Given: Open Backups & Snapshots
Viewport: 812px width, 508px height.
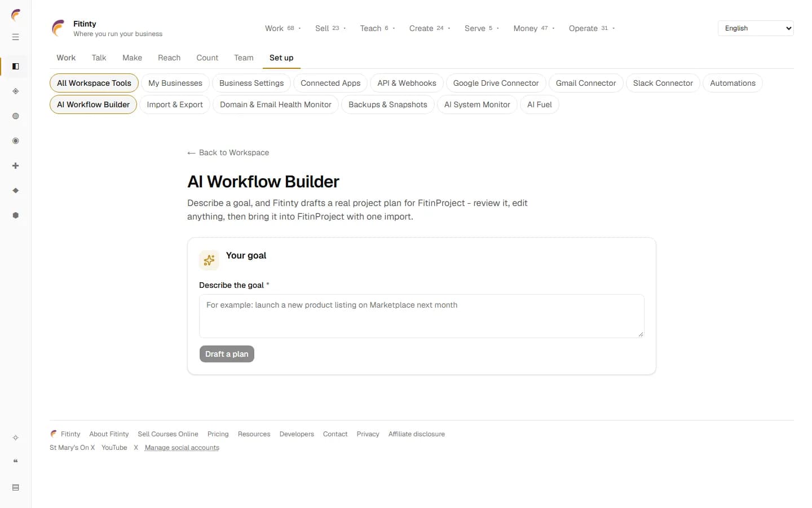Looking at the screenshot, I should [x=388, y=104].
